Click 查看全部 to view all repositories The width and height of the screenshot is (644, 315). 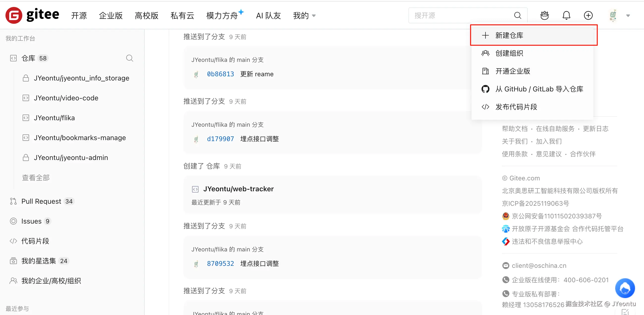click(x=36, y=178)
